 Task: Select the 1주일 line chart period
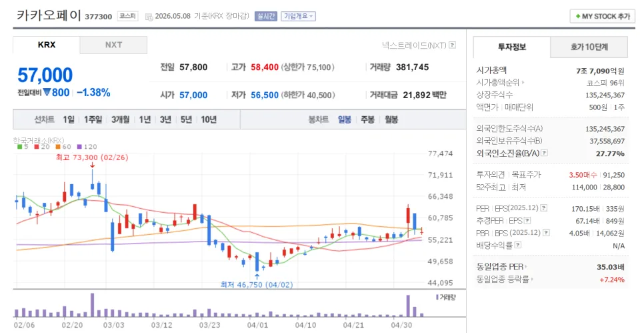pyautogui.click(x=93, y=119)
